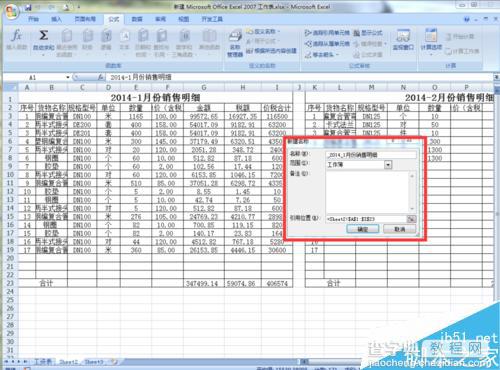Click Create from Selection in the ribbon
This screenshot has height=370, width=500.
pyautogui.click(x=271, y=51)
